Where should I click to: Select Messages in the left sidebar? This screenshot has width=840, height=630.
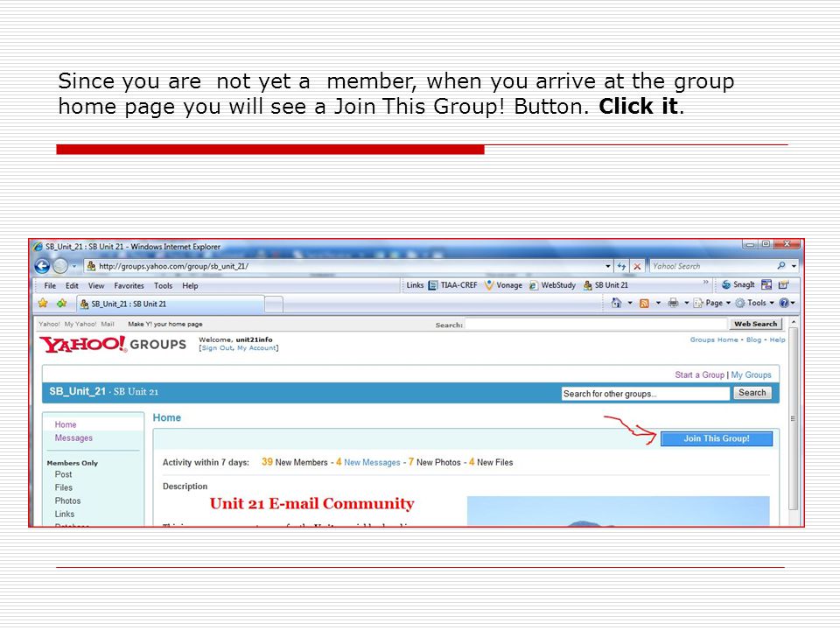73,437
